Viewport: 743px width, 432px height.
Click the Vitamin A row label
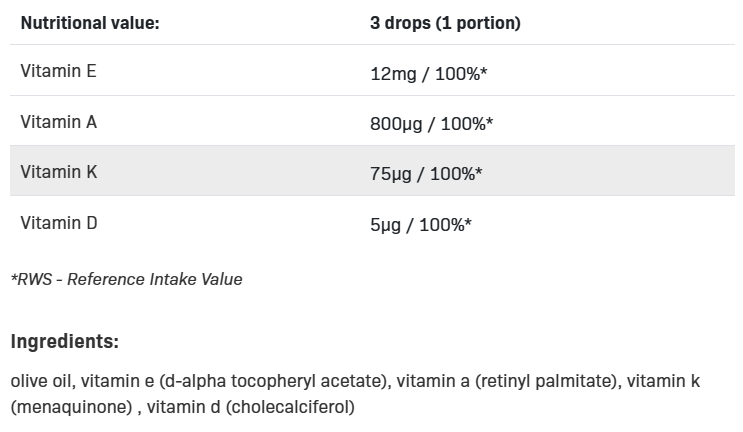pos(58,122)
